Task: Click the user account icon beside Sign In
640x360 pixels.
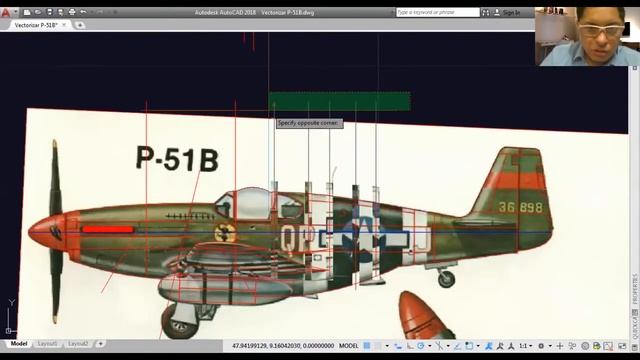Action: (497, 13)
